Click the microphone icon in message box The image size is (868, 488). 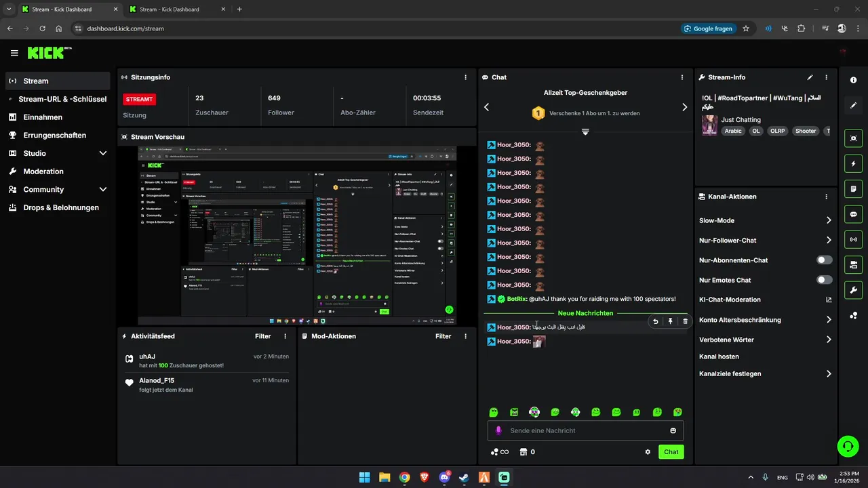(498, 430)
